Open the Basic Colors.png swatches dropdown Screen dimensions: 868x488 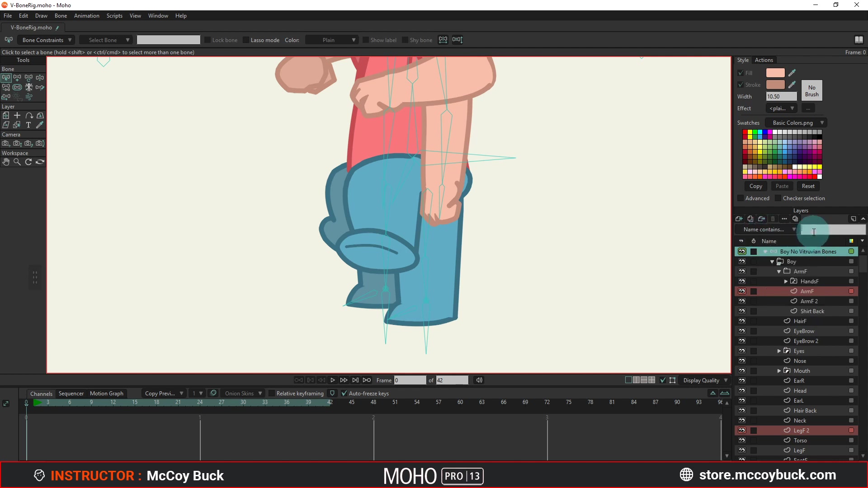tap(797, 122)
